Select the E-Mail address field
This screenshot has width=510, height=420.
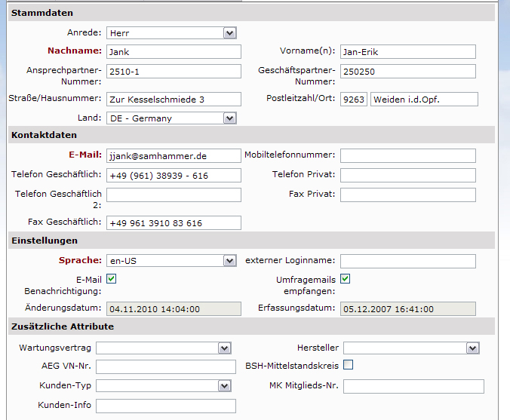pos(174,155)
